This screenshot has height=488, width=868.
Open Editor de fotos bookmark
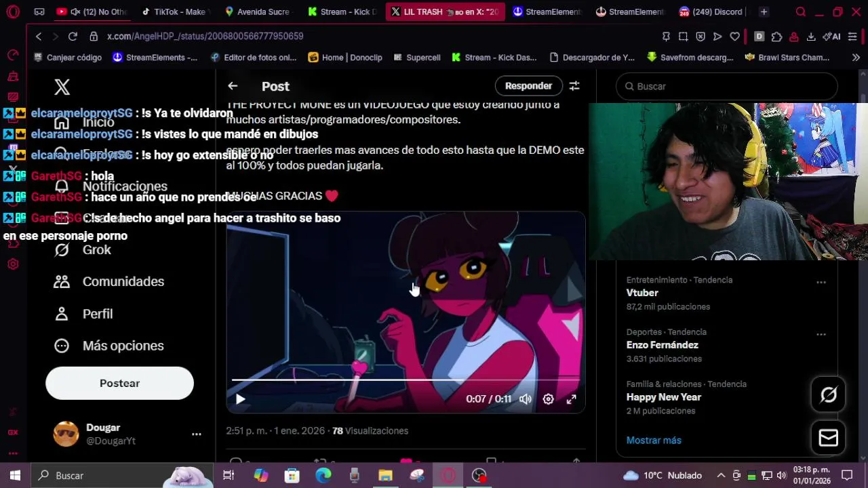tap(254, 58)
